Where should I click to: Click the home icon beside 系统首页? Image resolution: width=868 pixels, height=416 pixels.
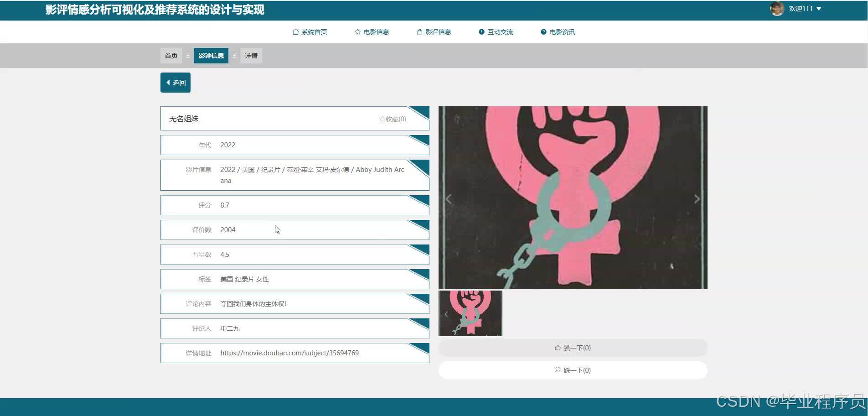click(x=295, y=32)
